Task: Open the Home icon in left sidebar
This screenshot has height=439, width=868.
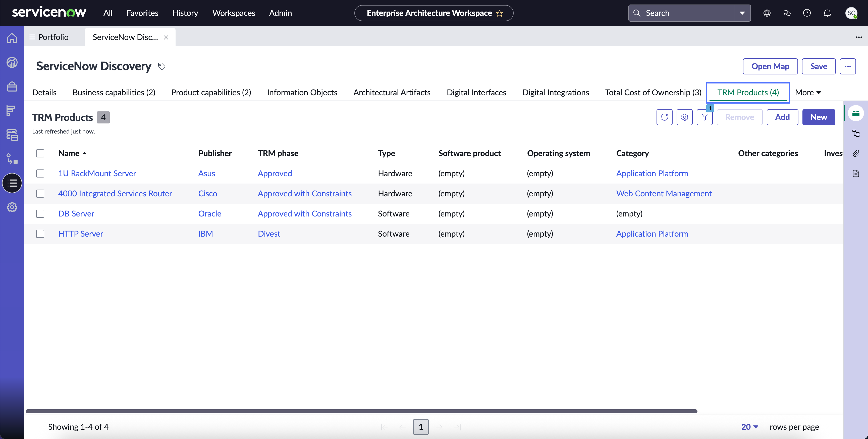Action: [12, 38]
